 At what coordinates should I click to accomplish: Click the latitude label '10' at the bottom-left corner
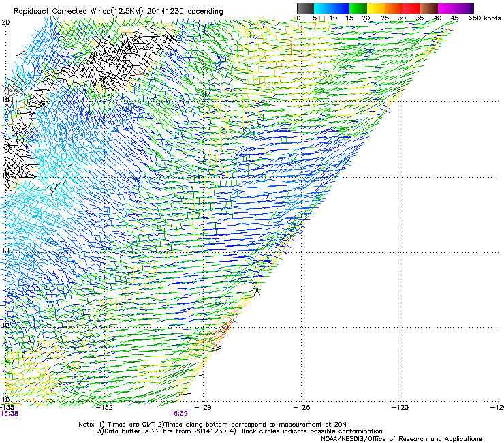pyautogui.click(x=5, y=399)
